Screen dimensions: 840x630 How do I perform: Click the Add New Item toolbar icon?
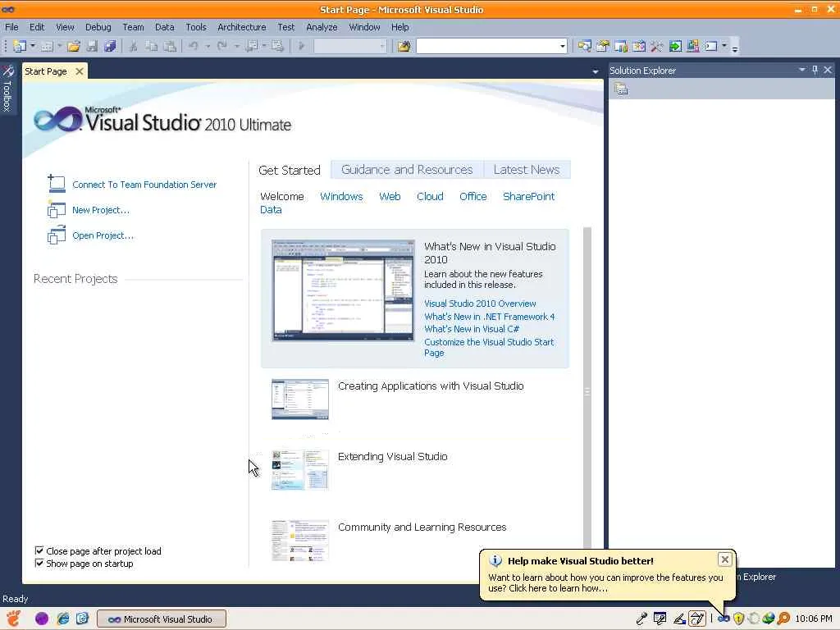tap(47, 47)
